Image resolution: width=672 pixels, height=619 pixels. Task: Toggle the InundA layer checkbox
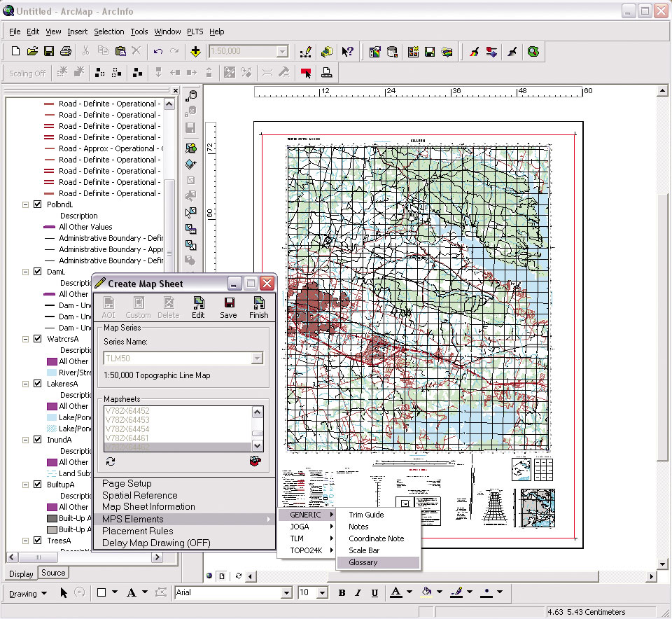point(38,439)
